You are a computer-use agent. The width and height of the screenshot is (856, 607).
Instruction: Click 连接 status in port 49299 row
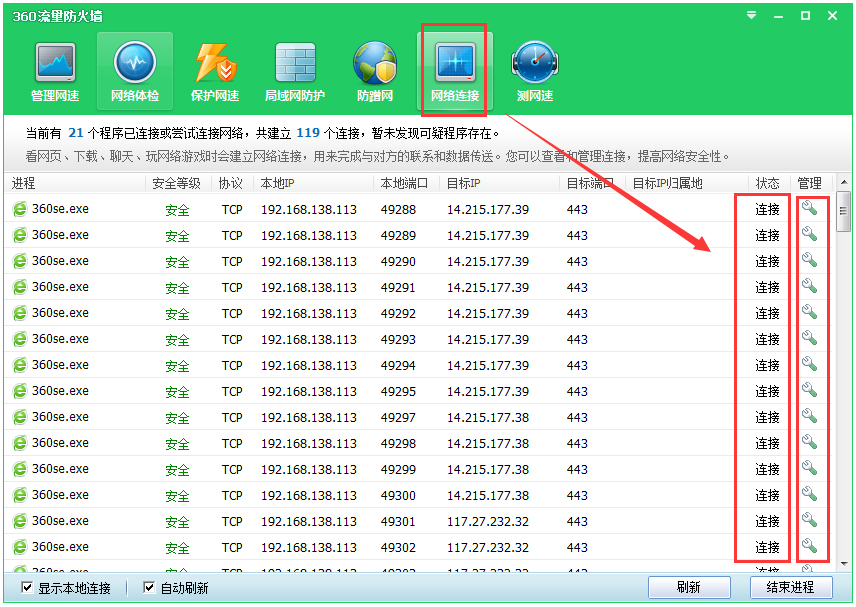pyautogui.click(x=767, y=469)
